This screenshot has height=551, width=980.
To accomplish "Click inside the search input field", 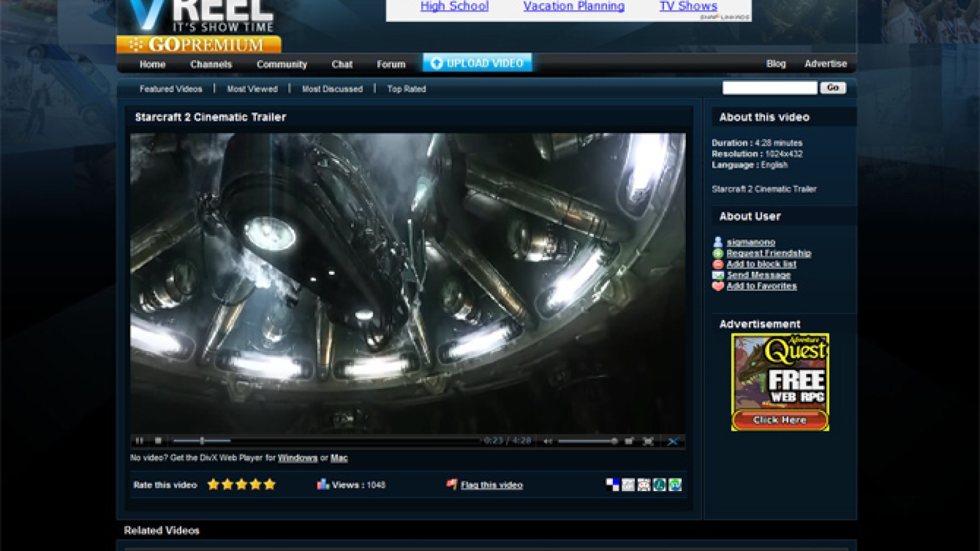I will coord(769,88).
